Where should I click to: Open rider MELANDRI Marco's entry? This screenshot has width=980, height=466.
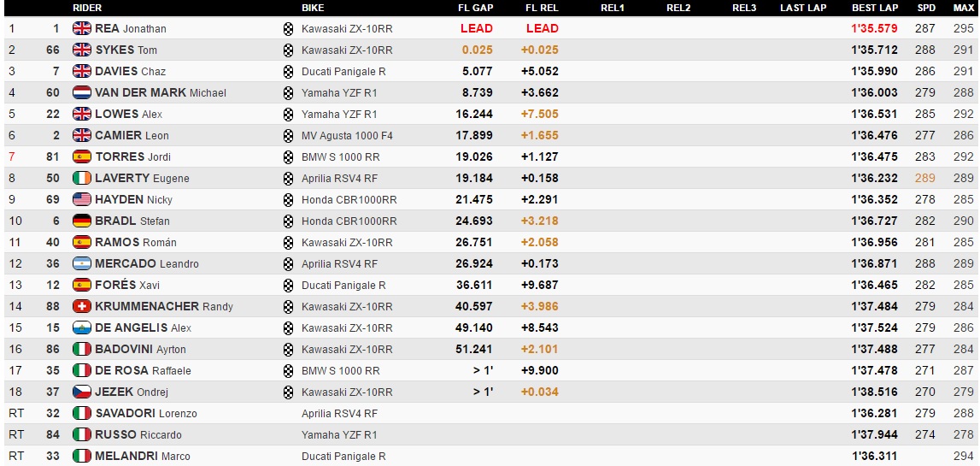[x=142, y=456]
